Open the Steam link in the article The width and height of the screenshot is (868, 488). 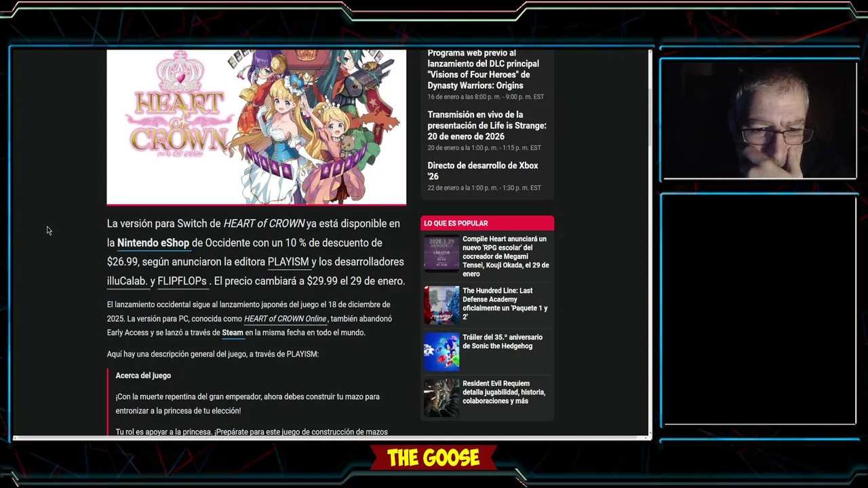tap(233, 333)
